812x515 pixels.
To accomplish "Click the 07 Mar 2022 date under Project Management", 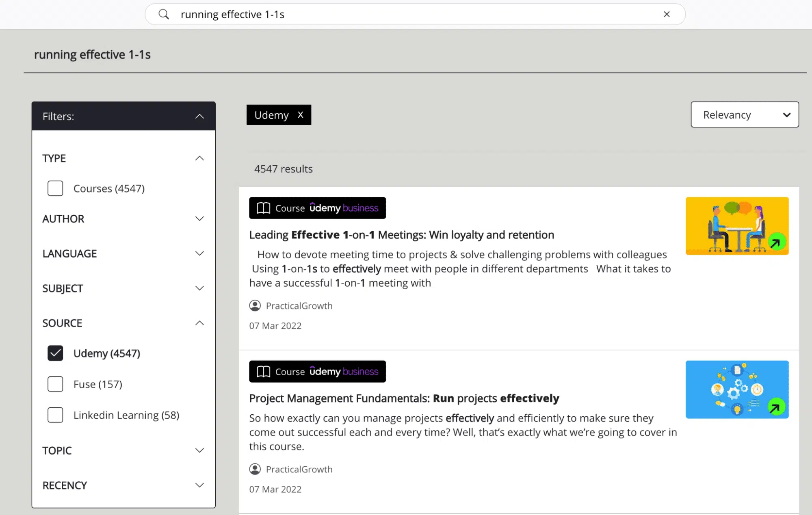I will 275,489.
